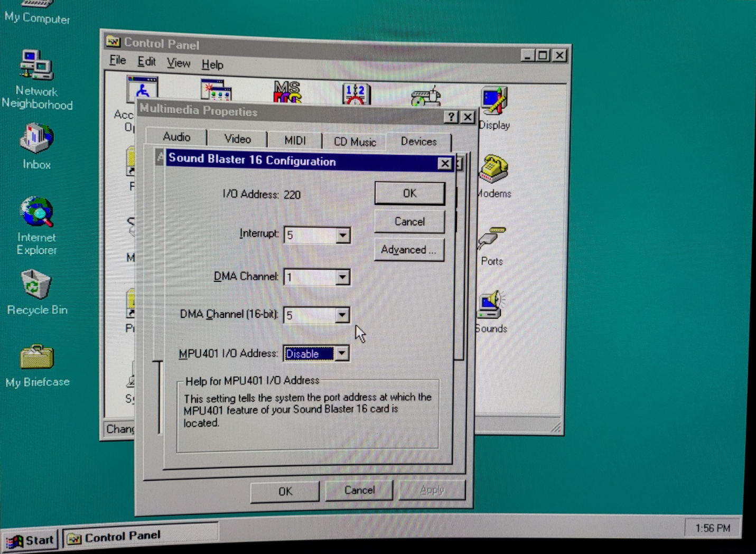Viewport: 756px width, 554px height.
Task: Click the 1:56 PM taskbar clock
Action: 713,528
